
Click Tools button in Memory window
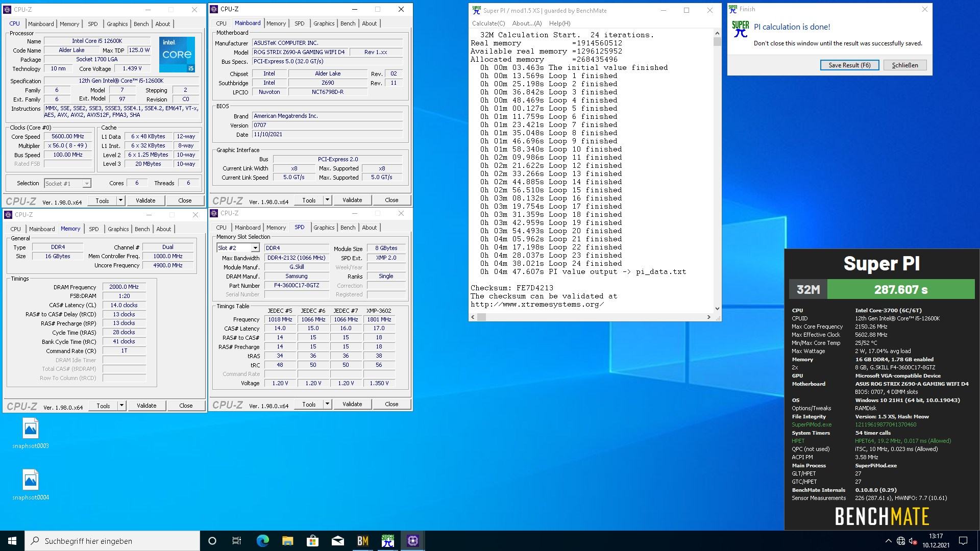(103, 406)
